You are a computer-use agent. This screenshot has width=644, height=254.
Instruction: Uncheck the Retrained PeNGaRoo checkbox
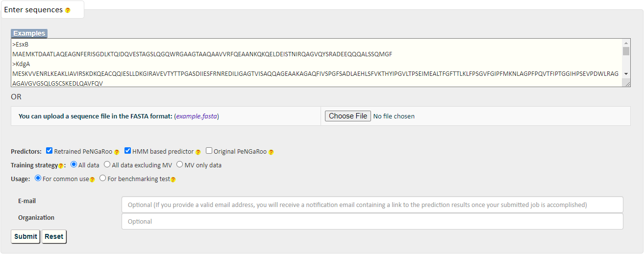[x=49, y=151]
